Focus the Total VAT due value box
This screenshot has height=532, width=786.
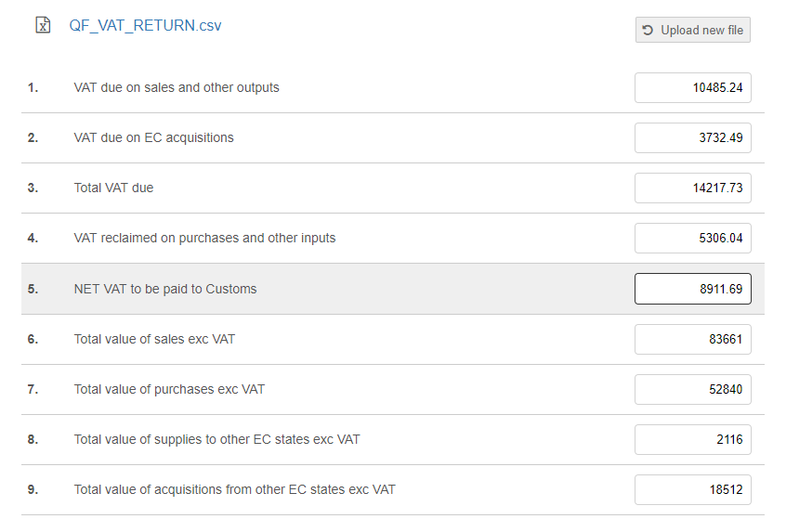[x=693, y=188]
